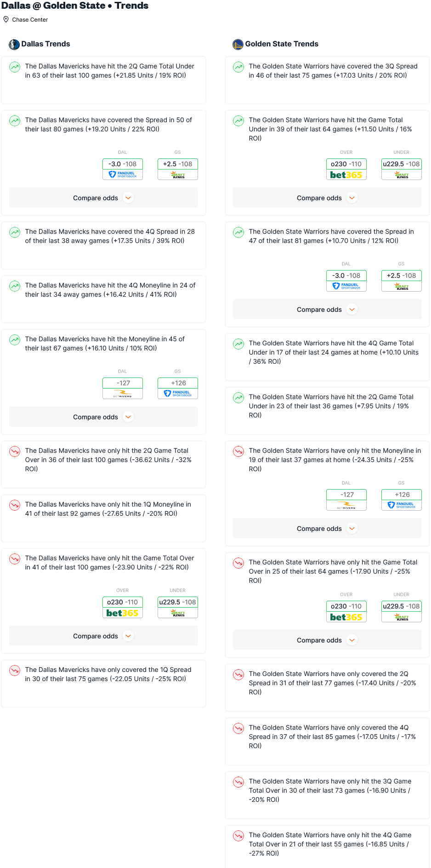Click the Chase Center venue text
Screen dimensions: 431x868
pyautogui.click(x=30, y=20)
